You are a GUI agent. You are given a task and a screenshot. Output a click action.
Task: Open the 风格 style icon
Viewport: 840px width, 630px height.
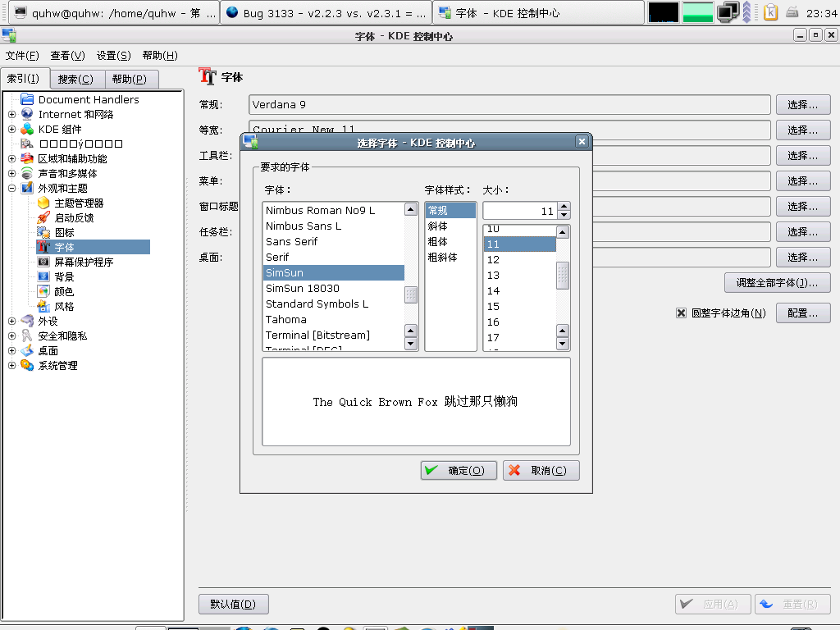pyautogui.click(x=43, y=306)
